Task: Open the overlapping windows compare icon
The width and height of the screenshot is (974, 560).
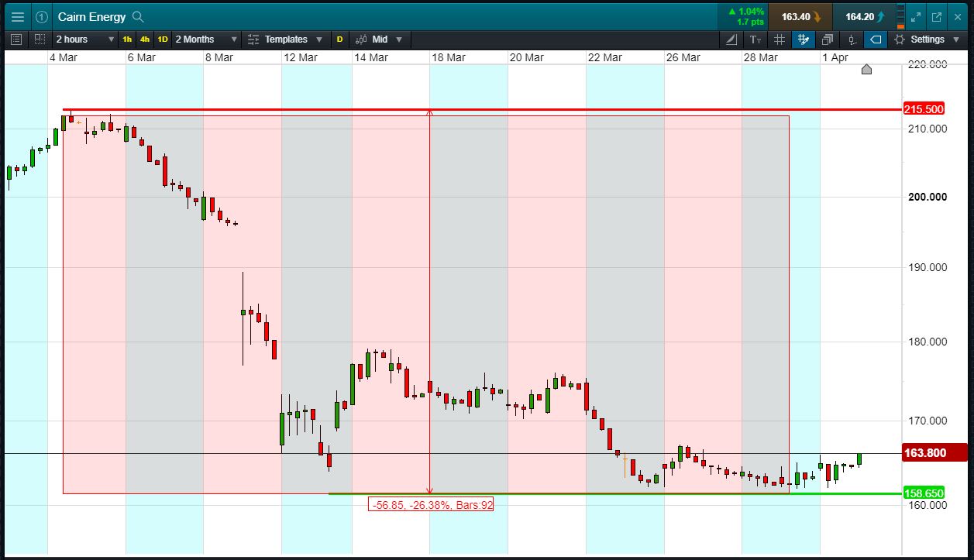Action: (828, 40)
